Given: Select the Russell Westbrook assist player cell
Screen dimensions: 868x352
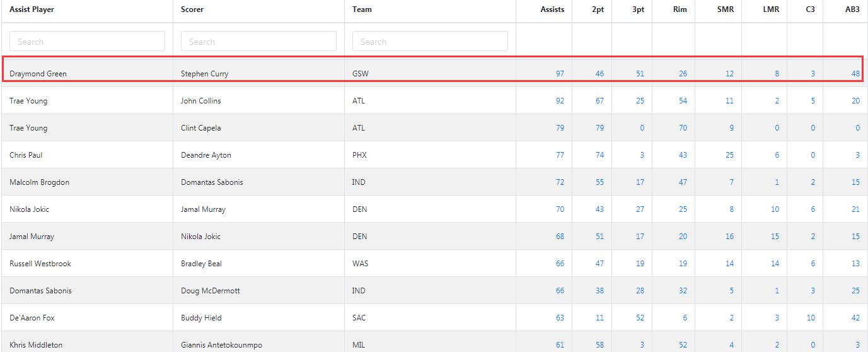Looking at the screenshot, I should pyautogui.click(x=87, y=264).
